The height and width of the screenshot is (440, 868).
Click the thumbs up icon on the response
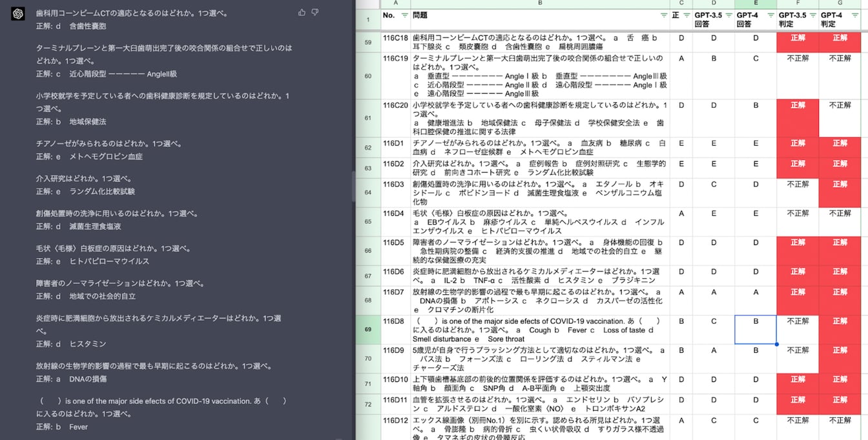pos(302,12)
